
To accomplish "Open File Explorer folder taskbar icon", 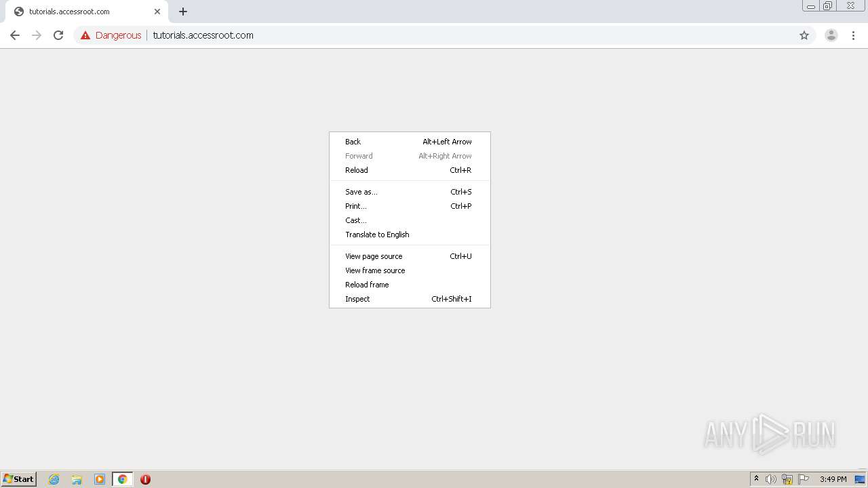I will [77, 479].
